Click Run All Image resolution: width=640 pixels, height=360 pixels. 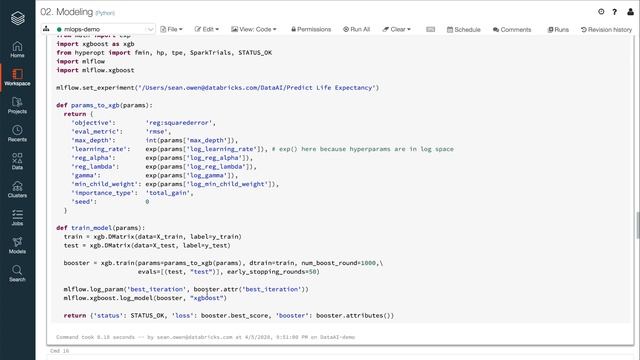coord(356,29)
